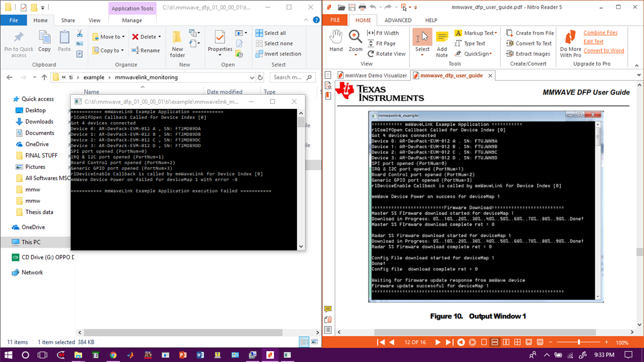Click Select all in Explorer

tap(271, 33)
